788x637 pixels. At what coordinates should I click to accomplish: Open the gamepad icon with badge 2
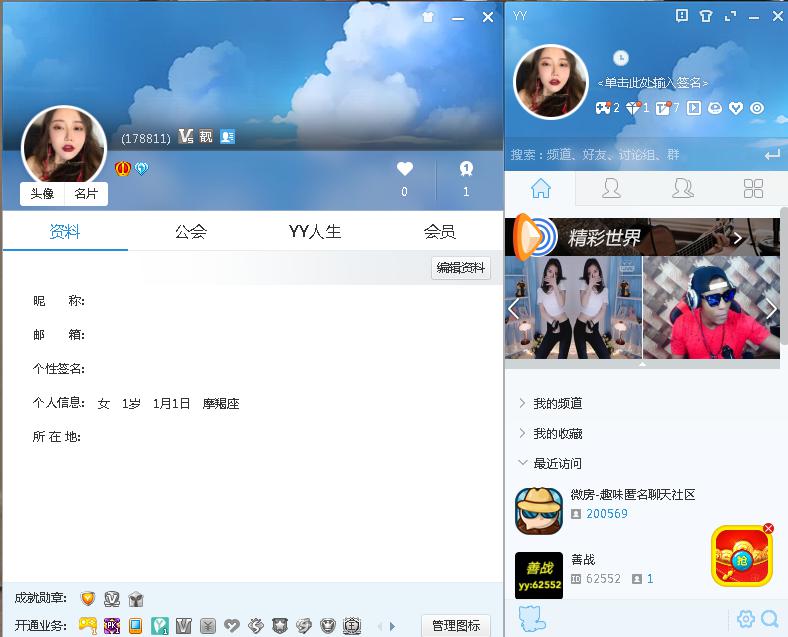603,108
